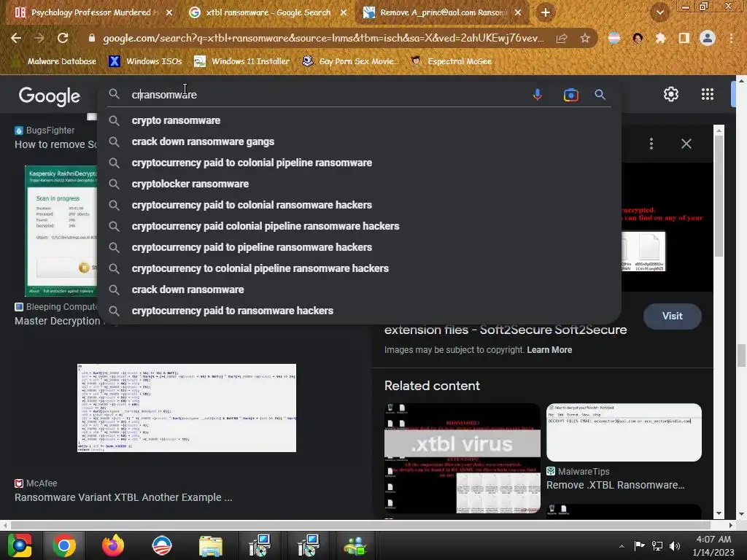The height and width of the screenshot is (560, 747).
Task: Open image preview three-dot options
Action: coord(651,144)
